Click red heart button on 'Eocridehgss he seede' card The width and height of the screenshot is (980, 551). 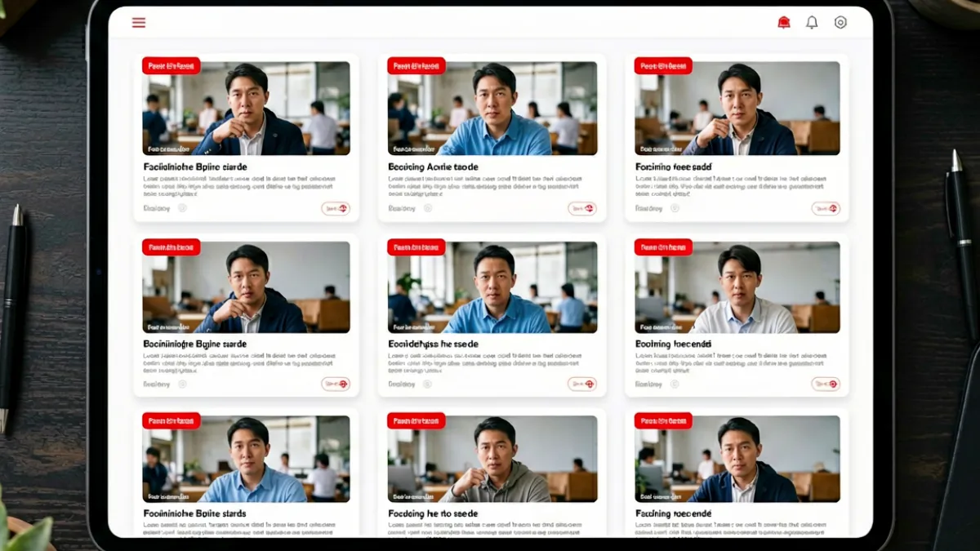[582, 384]
